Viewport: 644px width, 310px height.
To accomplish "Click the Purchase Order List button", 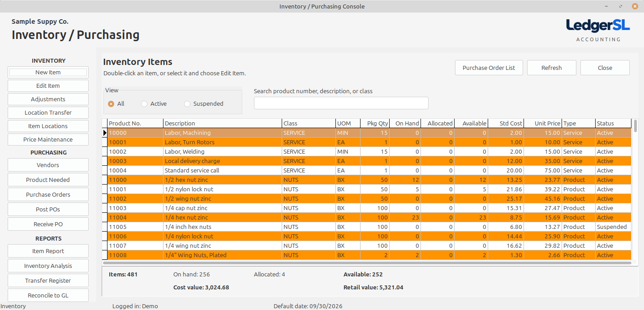I will click(489, 68).
